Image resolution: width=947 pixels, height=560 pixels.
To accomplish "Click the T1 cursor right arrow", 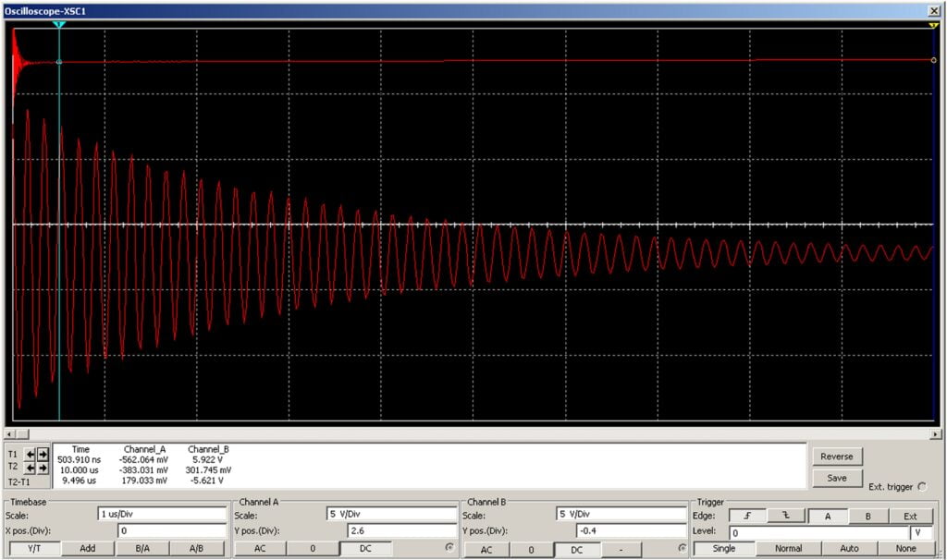I will [x=43, y=455].
